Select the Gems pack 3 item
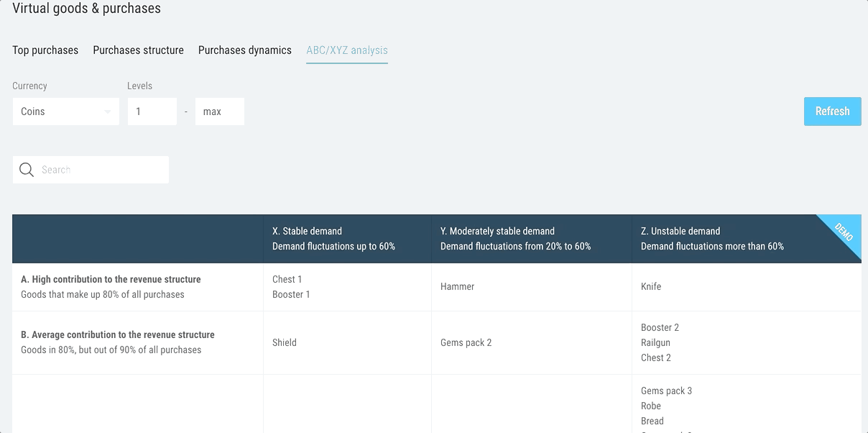Image resolution: width=868 pixels, height=433 pixels. tap(667, 391)
